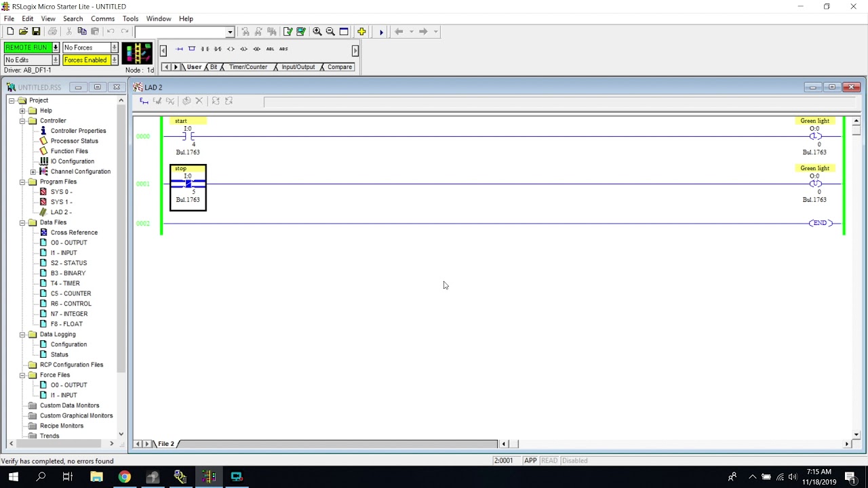Click the online ladder animation icon
The height and width of the screenshot is (488, 868).
(137, 54)
